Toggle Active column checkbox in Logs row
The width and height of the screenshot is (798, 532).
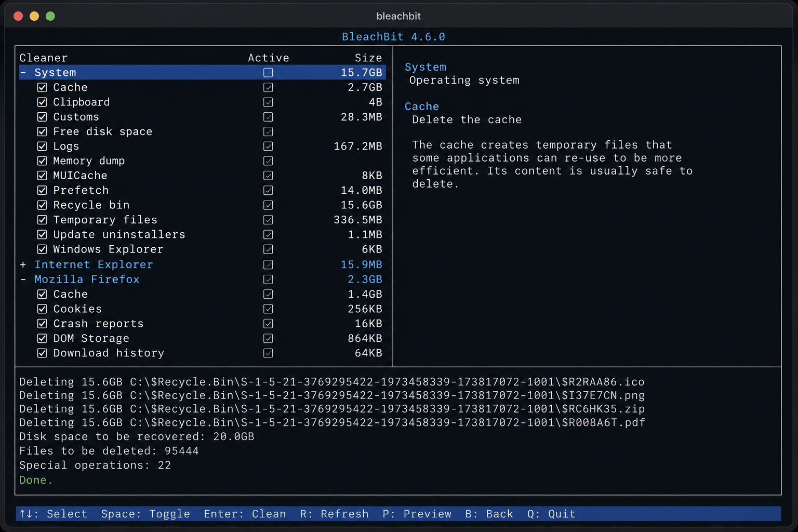click(268, 147)
